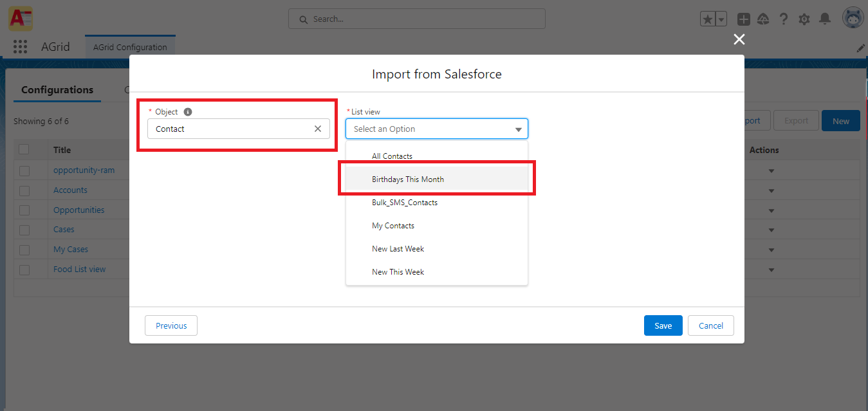The image size is (868, 411).
Task: Open the List view Select an Option combobox
Action: [x=437, y=129]
